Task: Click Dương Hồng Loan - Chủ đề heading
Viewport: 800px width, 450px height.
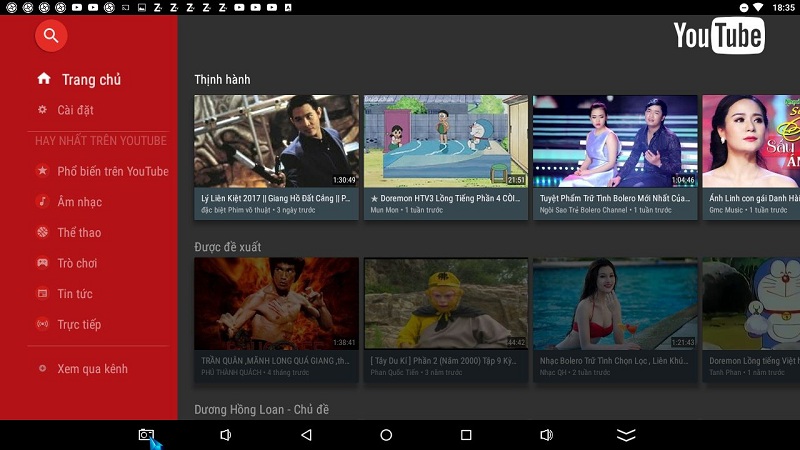Action: point(261,409)
